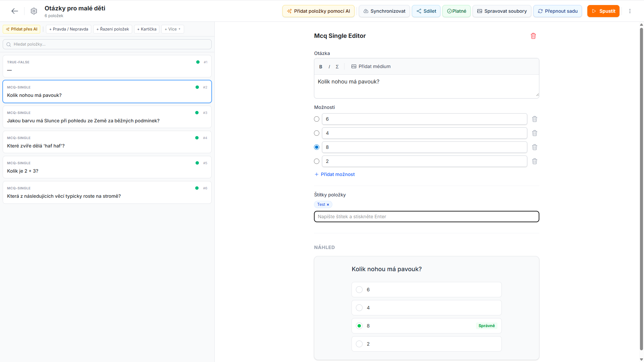The image size is (644, 362).
Task: Select option 8 radio in editor
Action: coord(317,147)
